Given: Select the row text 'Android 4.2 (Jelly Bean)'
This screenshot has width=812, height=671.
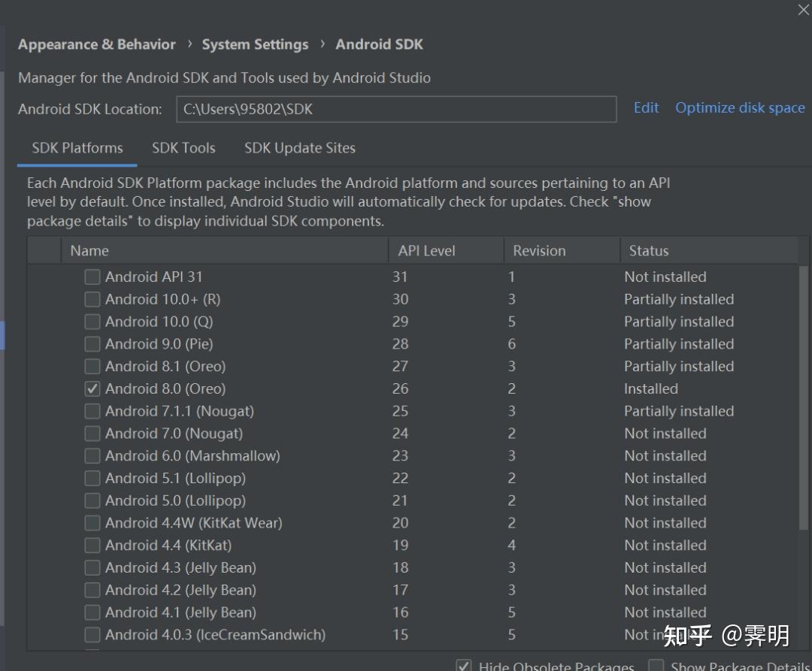Looking at the screenshot, I should (x=180, y=590).
